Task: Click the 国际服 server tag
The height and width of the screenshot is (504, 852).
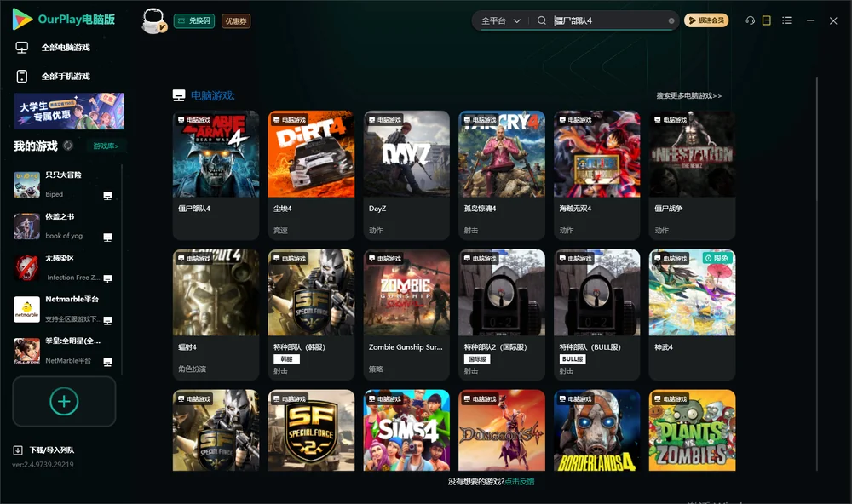Action: (477, 359)
